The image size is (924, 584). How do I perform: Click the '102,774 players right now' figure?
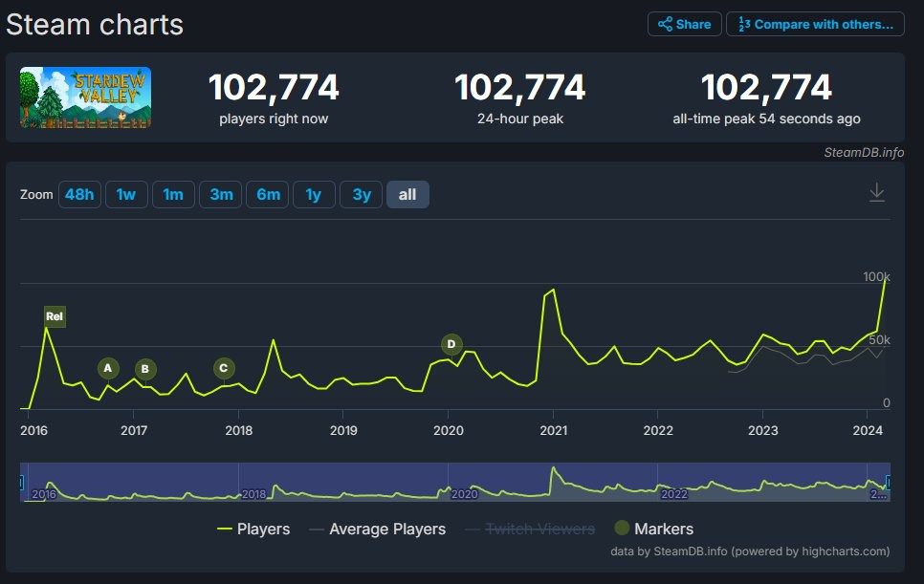coord(274,87)
